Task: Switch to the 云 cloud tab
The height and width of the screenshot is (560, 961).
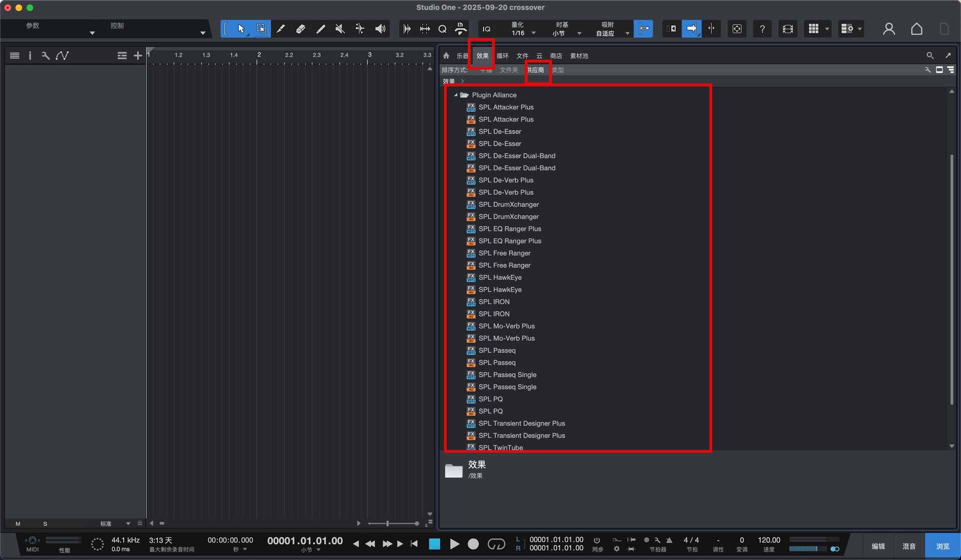Action: (x=539, y=56)
